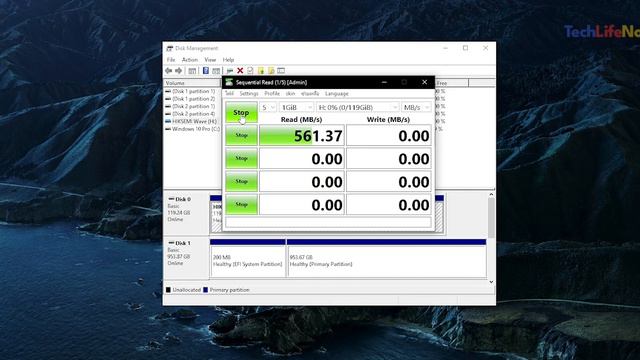Select the Windows 10 Pro (C:) volume row
The width and height of the screenshot is (640, 360).
click(193, 129)
